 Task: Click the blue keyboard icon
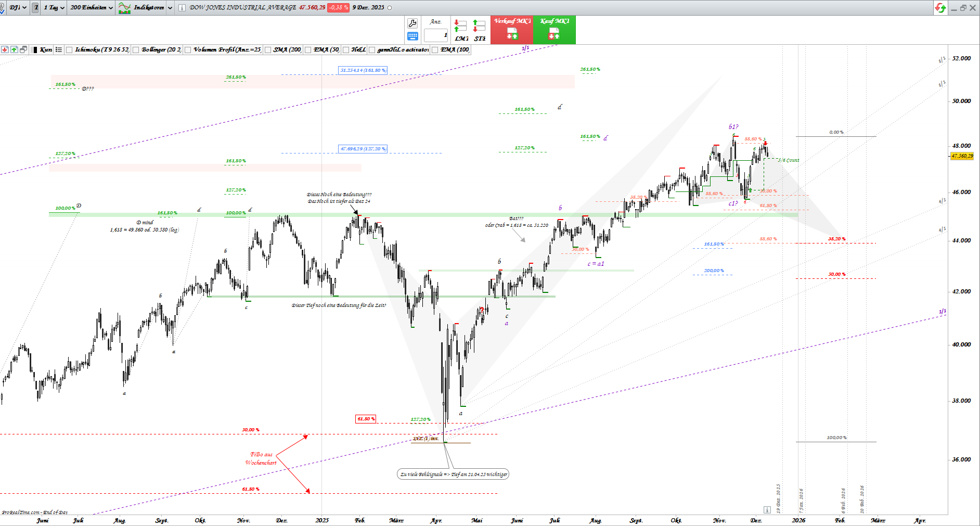tap(412, 36)
